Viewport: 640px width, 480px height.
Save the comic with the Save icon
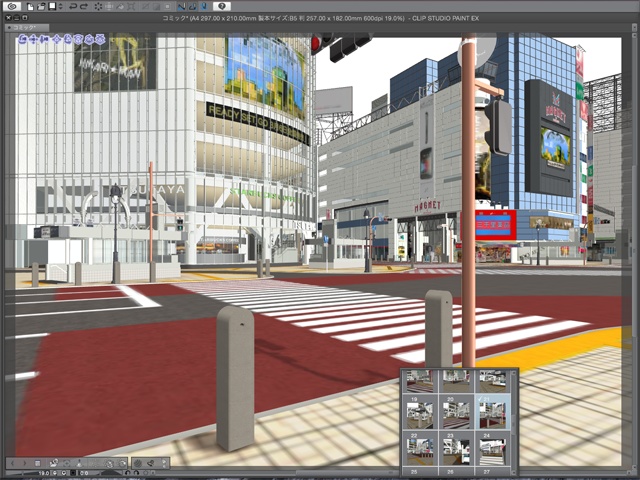(52, 6)
